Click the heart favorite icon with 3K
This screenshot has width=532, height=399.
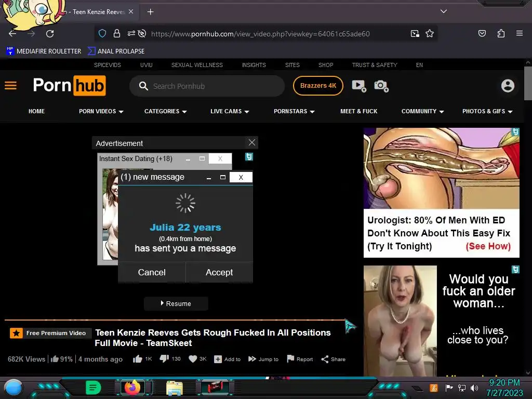[x=193, y=359]
